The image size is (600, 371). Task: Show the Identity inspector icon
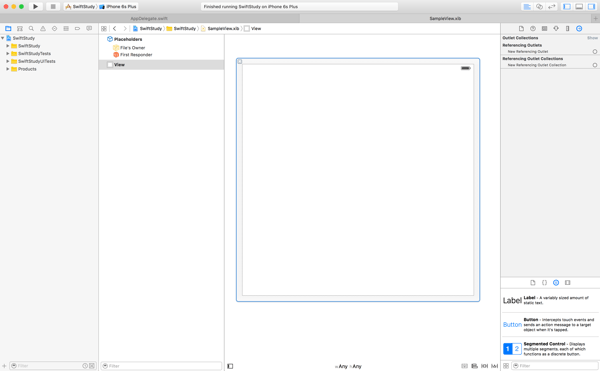545,29
